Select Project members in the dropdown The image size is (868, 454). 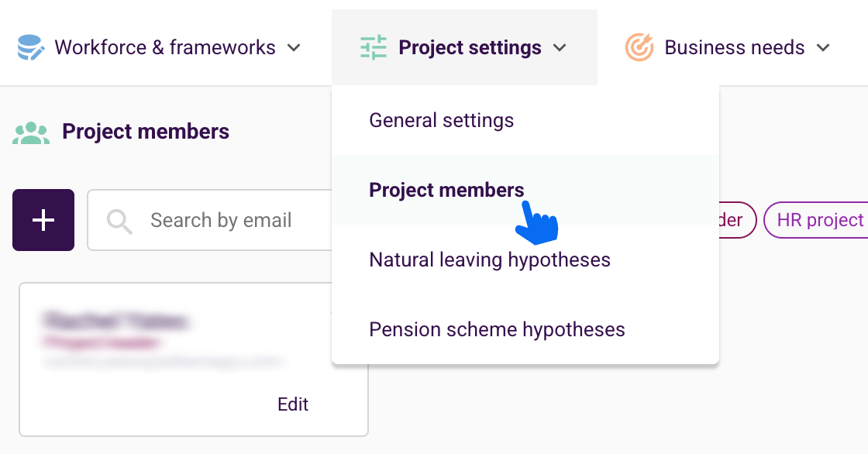tap(446, 190)
